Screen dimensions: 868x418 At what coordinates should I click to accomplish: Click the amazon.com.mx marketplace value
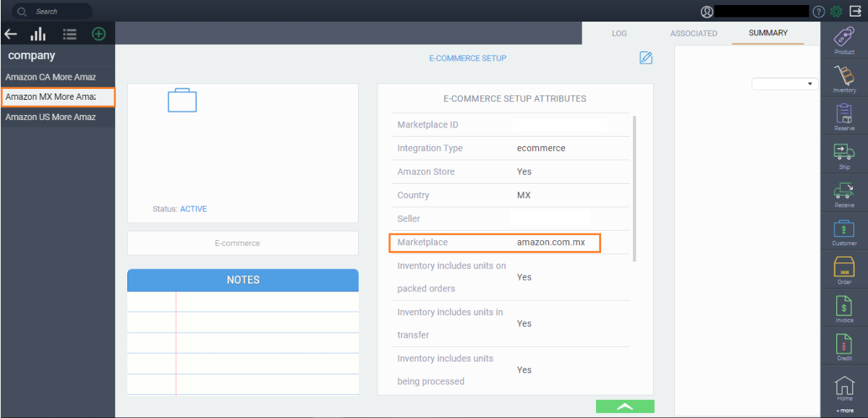pyautogui.click(x=551, y=242)
